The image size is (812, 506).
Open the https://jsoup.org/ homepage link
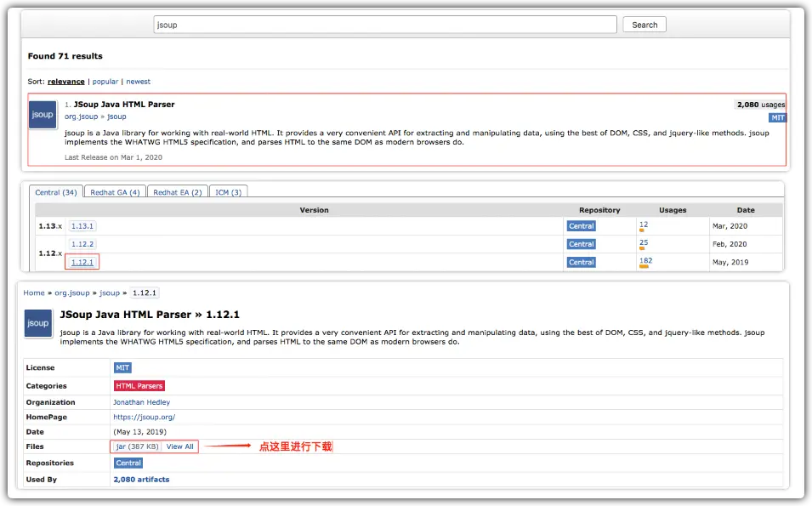pos(144,417)
